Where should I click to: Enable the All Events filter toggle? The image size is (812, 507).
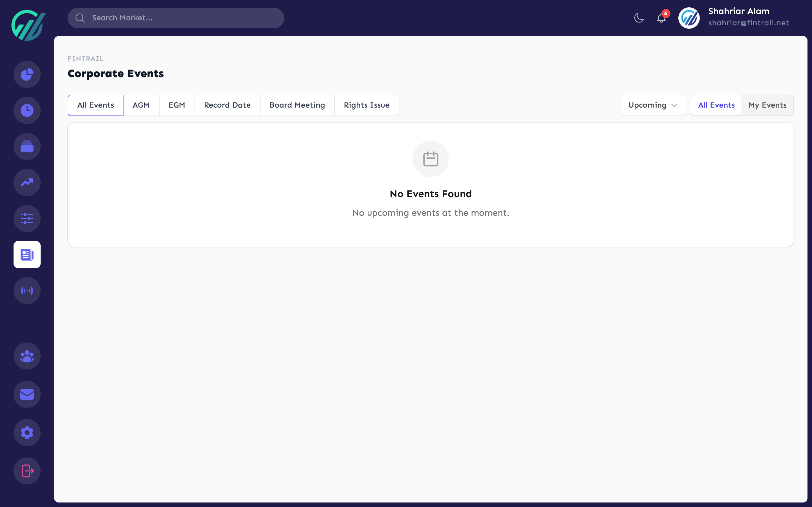(716, 105)
